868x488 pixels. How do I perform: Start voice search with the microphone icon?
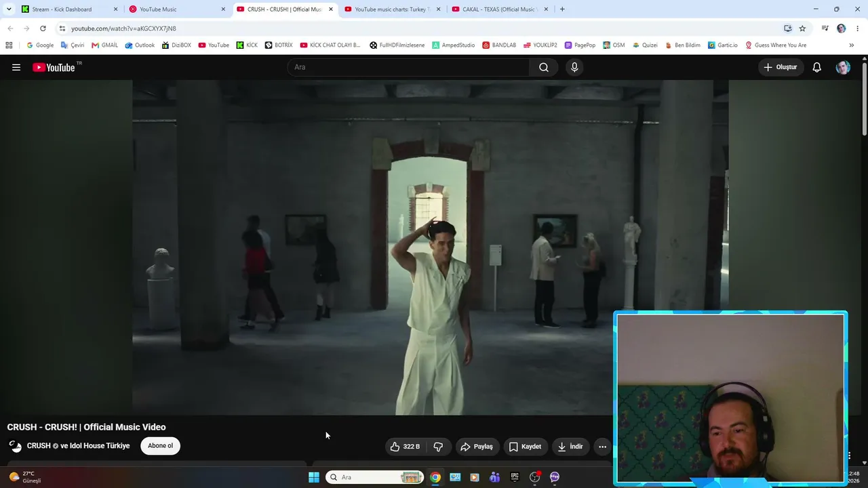click(x=574, y=67)
